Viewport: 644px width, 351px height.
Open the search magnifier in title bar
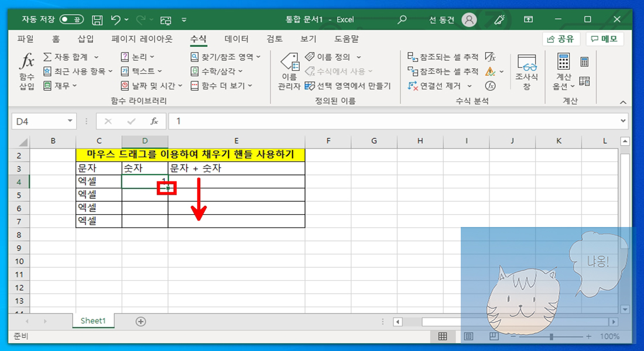[402, 19]
